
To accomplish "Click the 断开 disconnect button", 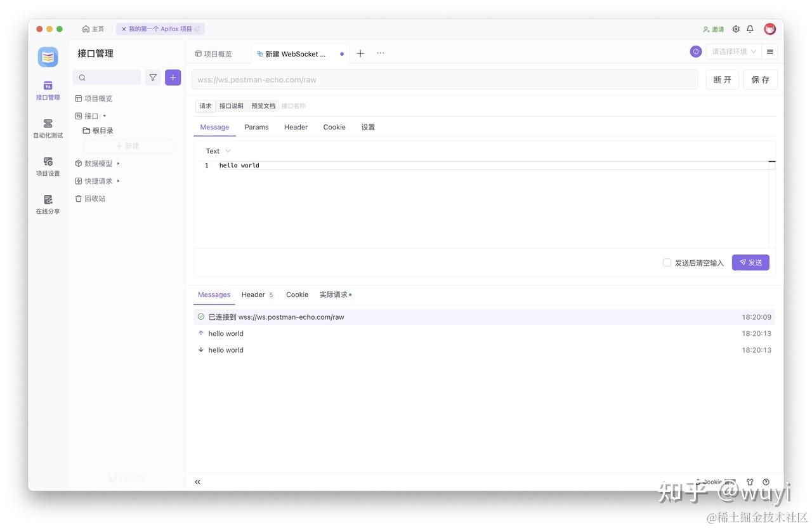I will [x=723, y=80].
